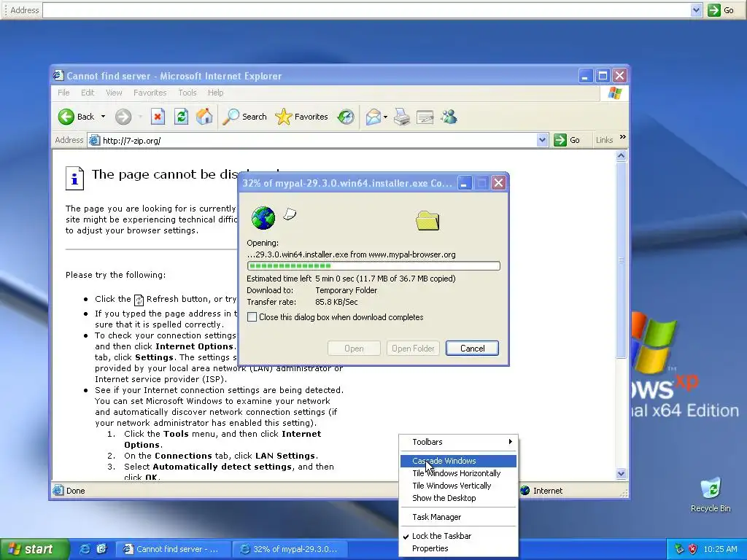The image size is (747, 560).
Task: Click the download progress bar
Action: [373, 265]
